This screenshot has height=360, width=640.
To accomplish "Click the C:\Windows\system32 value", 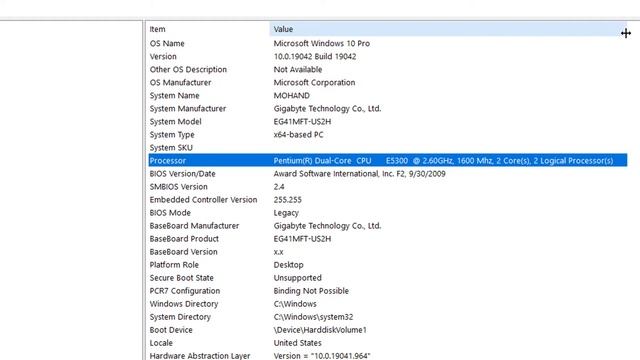I will coord(313,318).
